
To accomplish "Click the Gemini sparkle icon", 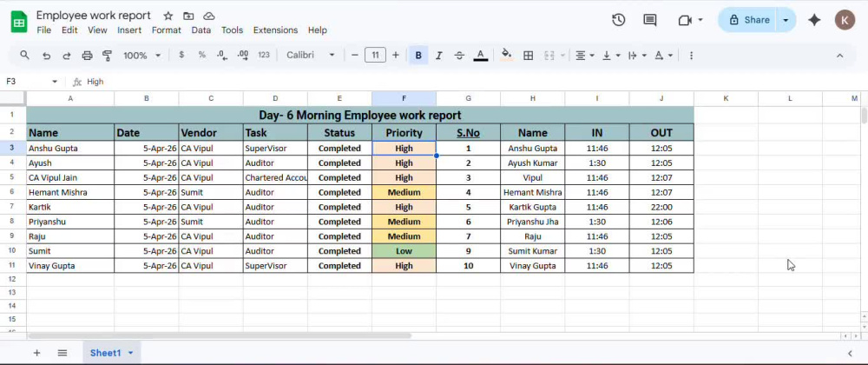I will [x=814, y=20].
